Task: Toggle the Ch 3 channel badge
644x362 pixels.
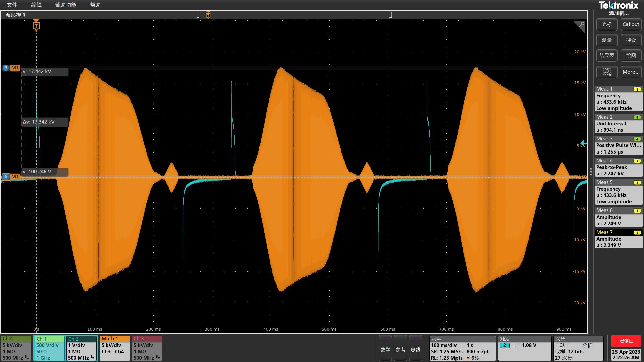Action: click(147, 348)
